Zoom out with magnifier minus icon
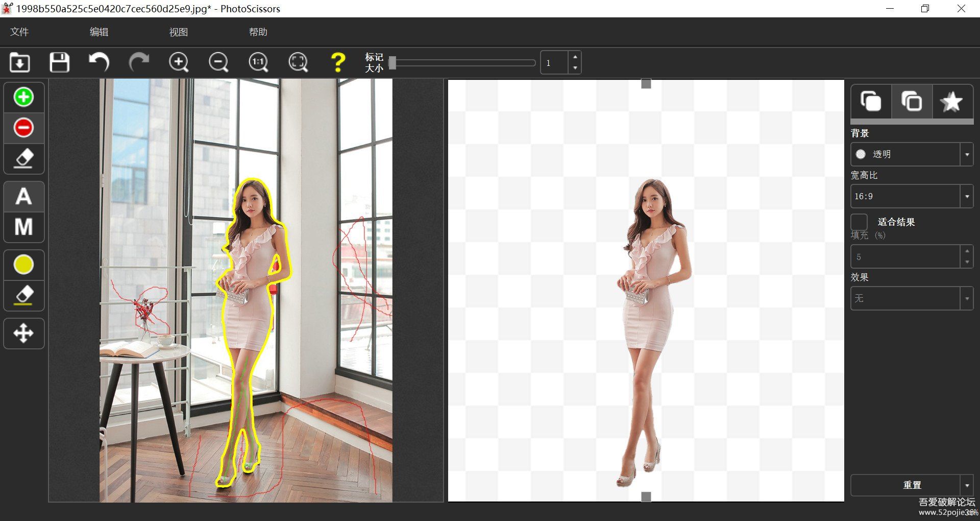Image resolution: width=980 pixels, height=521 pixels. click(218, 63)
